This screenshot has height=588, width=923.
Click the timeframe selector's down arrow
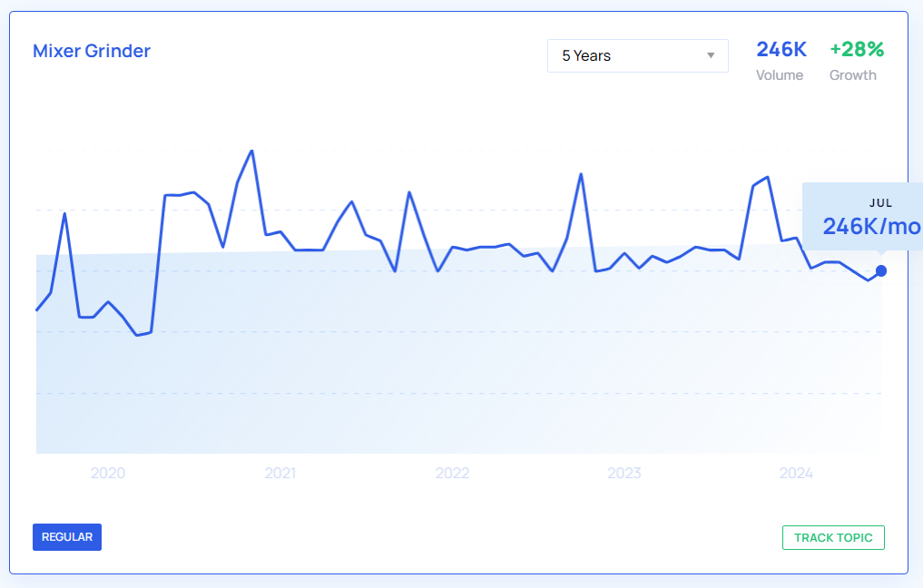711,56
